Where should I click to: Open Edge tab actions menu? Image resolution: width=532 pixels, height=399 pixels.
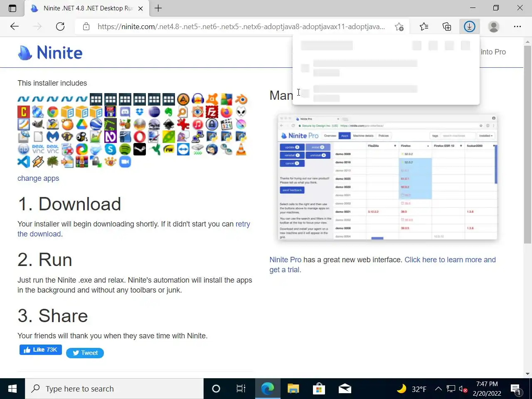tap(12, 8)
